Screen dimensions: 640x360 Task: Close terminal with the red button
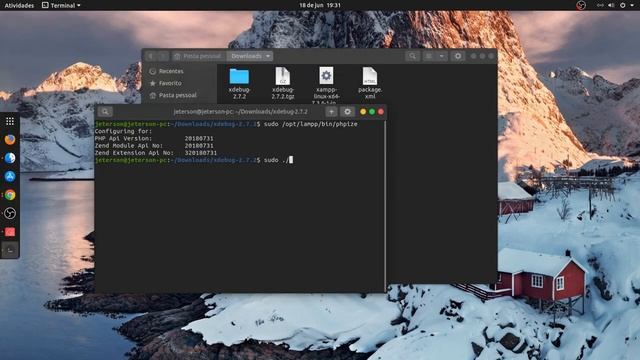click(x=381, y=111)
